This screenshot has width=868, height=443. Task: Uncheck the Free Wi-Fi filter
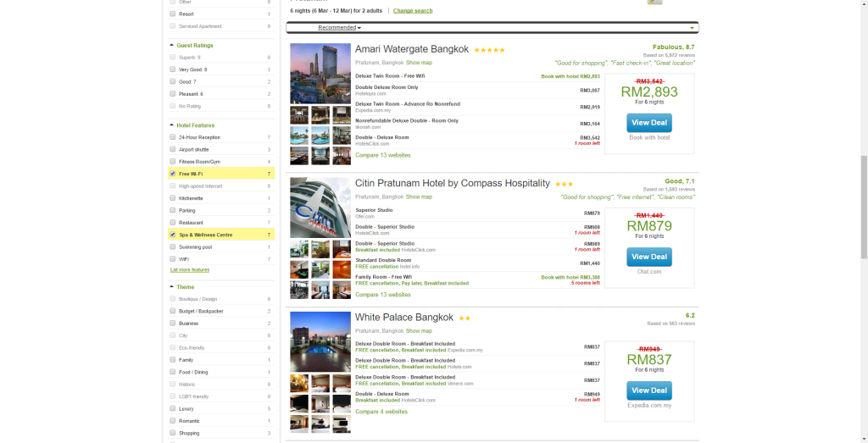click(173, 174)
